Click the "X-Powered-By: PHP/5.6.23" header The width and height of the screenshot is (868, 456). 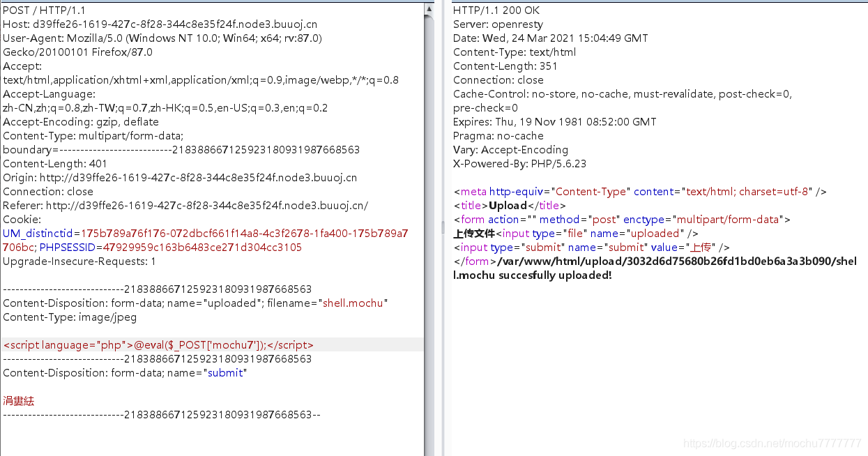pyautogui.click(x=519, y=163)
